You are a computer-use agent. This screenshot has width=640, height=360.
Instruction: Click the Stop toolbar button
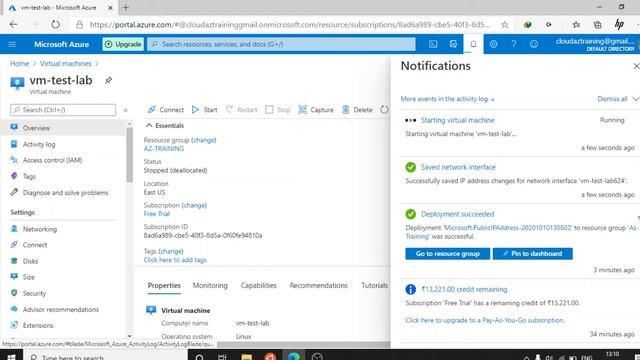coord(278,110)
